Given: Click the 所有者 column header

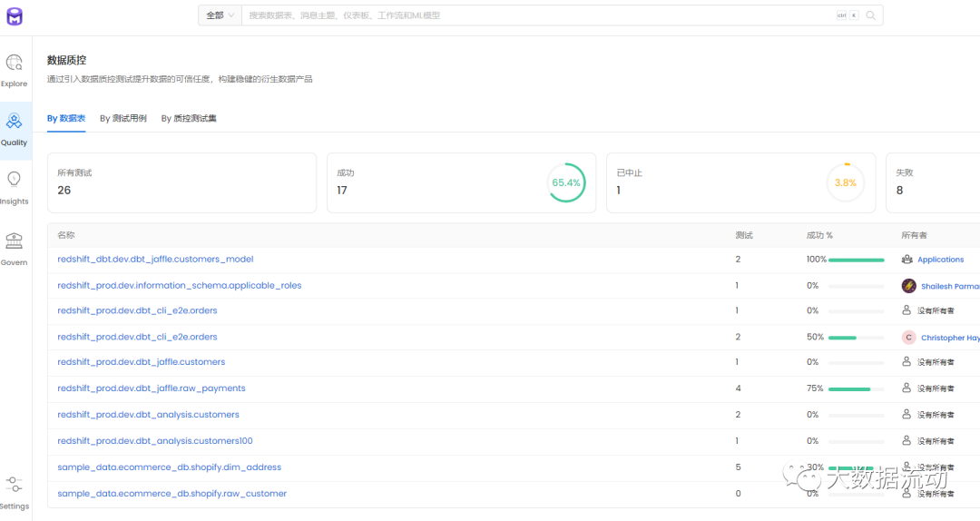Looking at the screenshot, I should pos(915,235).
